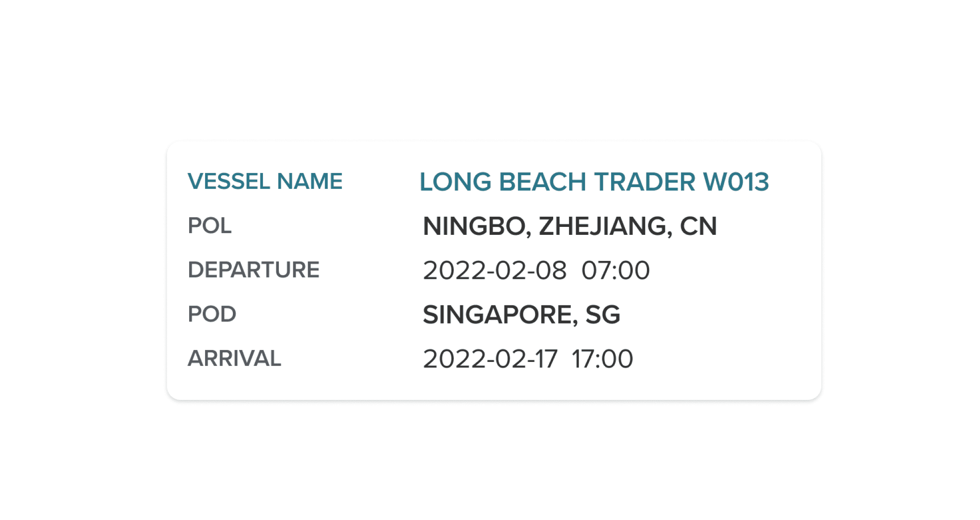Select the departure date 2022-02-08

494,271
